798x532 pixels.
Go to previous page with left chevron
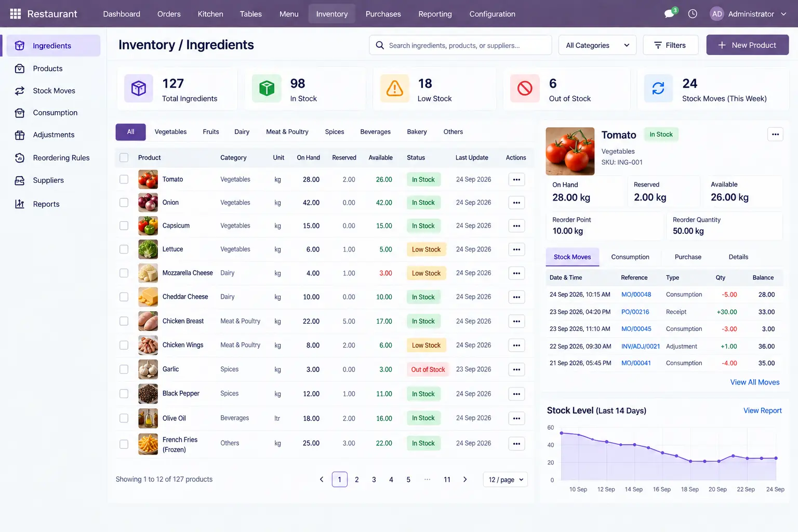(x=322, y=480)
